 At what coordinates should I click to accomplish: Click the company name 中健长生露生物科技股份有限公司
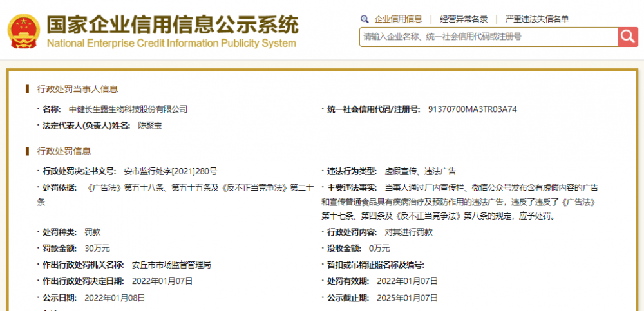tap(128, 109)
